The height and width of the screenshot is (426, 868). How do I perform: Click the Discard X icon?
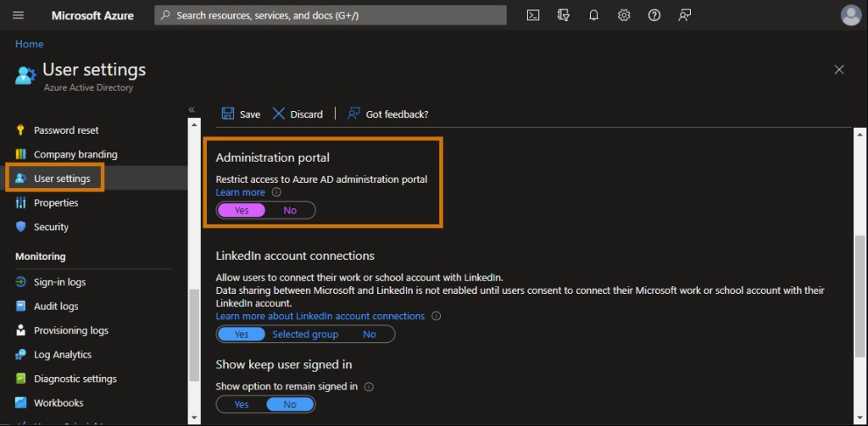(x=279, y=113)
